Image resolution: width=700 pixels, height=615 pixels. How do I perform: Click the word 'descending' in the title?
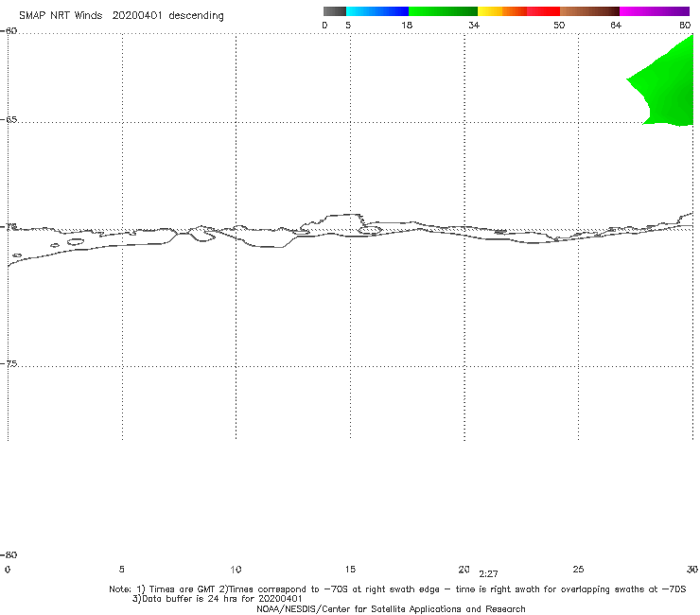point(196,16)
